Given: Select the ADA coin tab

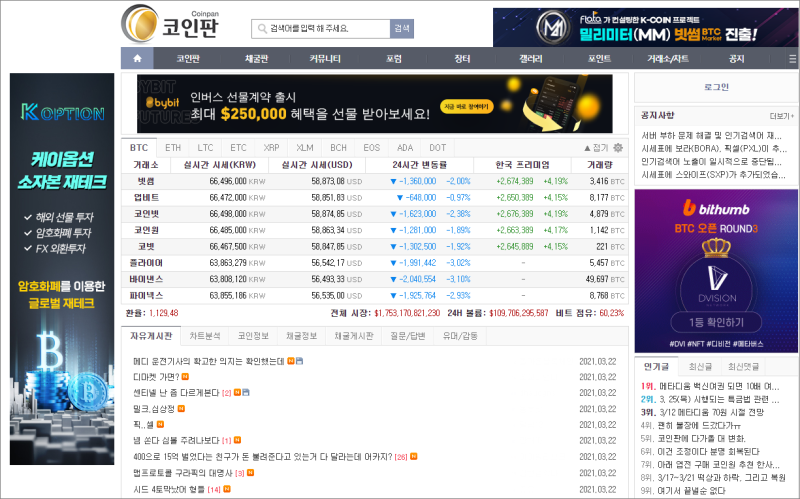Looking at the screenshot, I should 405,148.
